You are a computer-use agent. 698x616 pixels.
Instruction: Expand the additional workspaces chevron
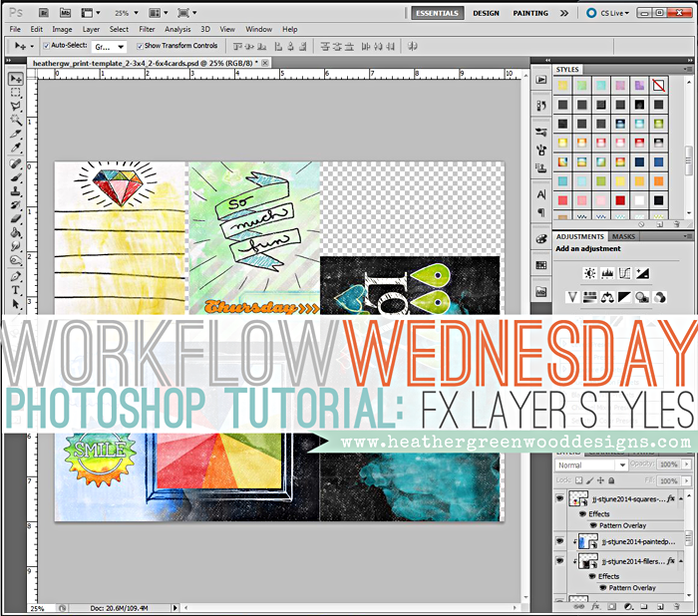pyautogui.click(x=564, y=13)
